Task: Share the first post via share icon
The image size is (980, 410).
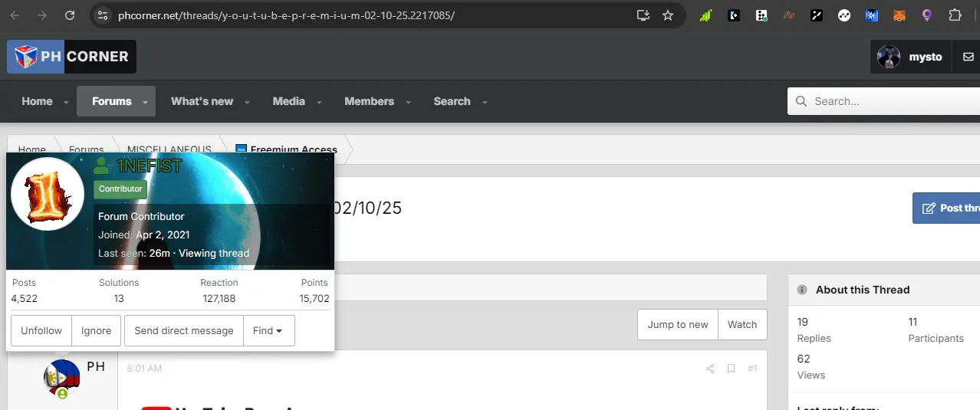Action: pos(710,369)
